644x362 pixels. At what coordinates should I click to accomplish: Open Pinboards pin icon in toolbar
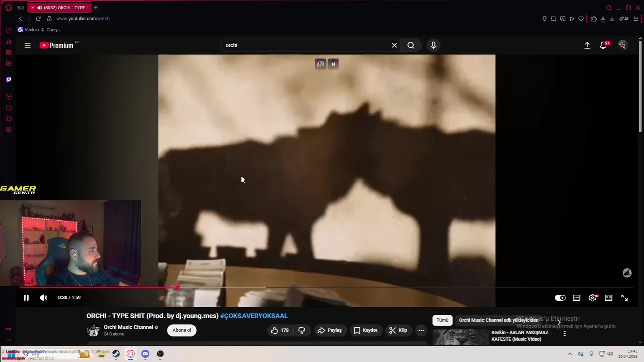click(x=544, y=19)
